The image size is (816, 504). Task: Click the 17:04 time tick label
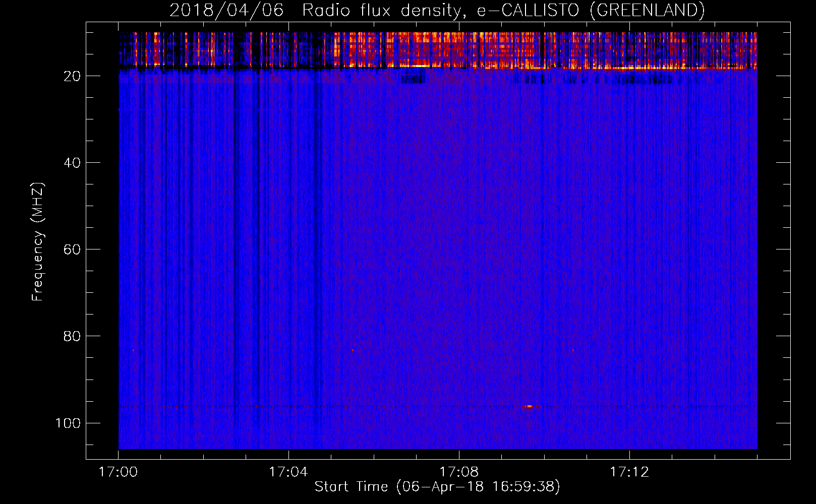tap(288, 472)
